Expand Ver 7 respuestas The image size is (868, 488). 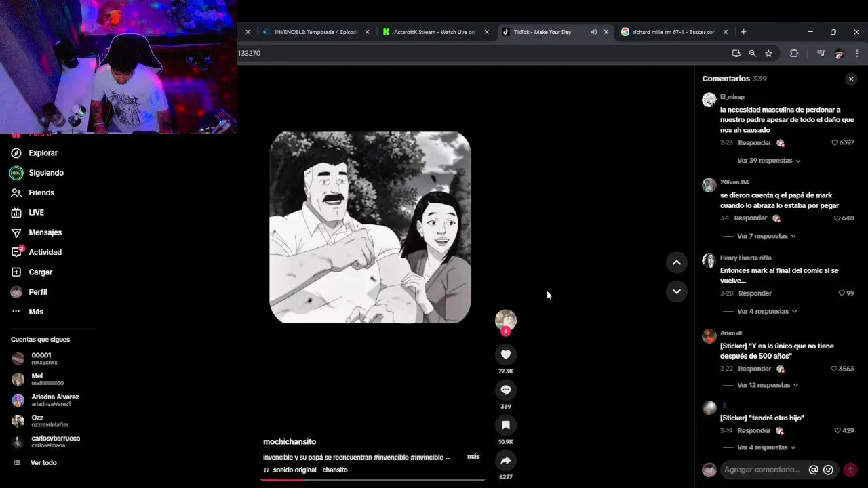point(766,236)
